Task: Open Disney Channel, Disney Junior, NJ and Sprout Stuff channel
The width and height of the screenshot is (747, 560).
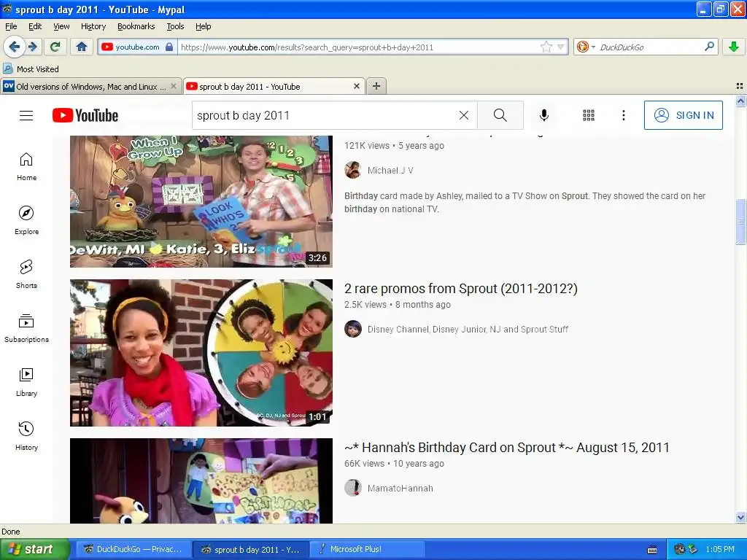Action: pyautogui.click(x=468, y=329)
